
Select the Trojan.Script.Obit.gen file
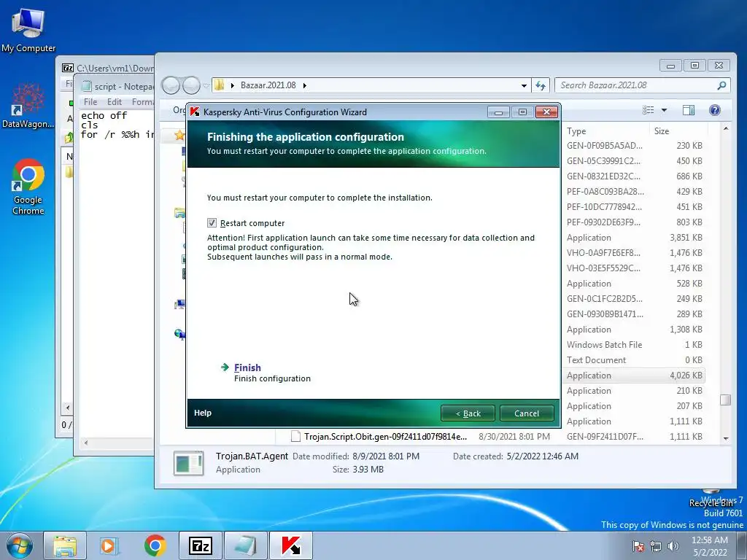point(385,437)
